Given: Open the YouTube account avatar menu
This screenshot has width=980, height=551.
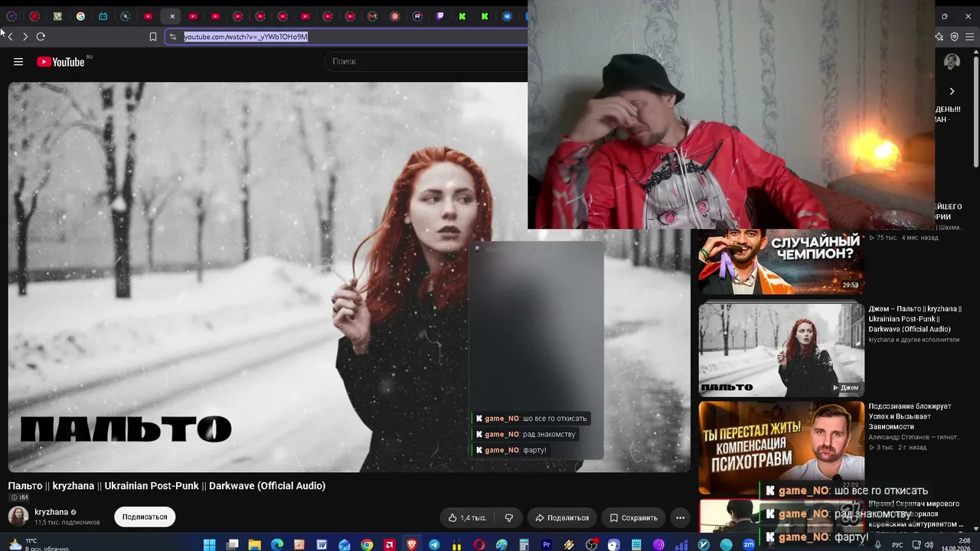Looking at the screenshot, I should [952, 62].
